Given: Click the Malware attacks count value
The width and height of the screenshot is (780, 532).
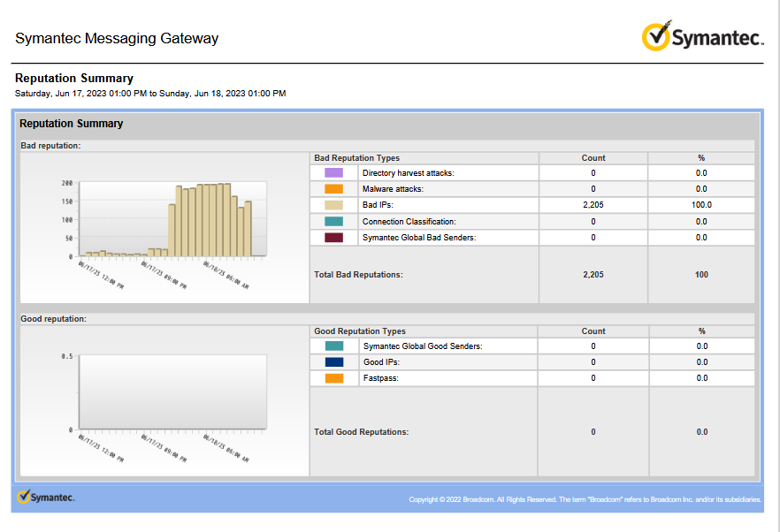Looking at the screenshot, I should click(593, 189).
